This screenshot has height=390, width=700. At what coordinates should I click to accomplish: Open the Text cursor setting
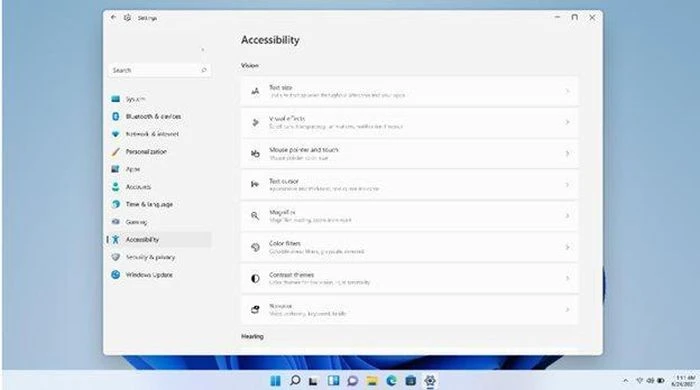click(x=409, y=185)
